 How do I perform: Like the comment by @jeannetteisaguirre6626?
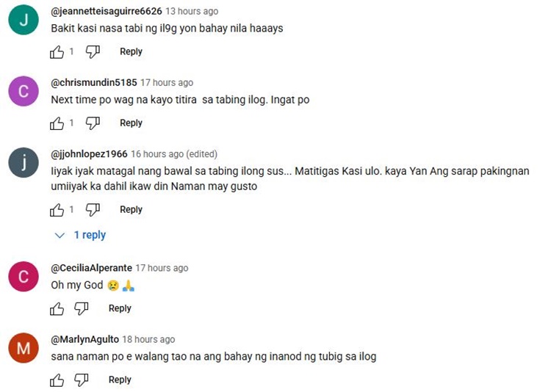pos(57,52)
